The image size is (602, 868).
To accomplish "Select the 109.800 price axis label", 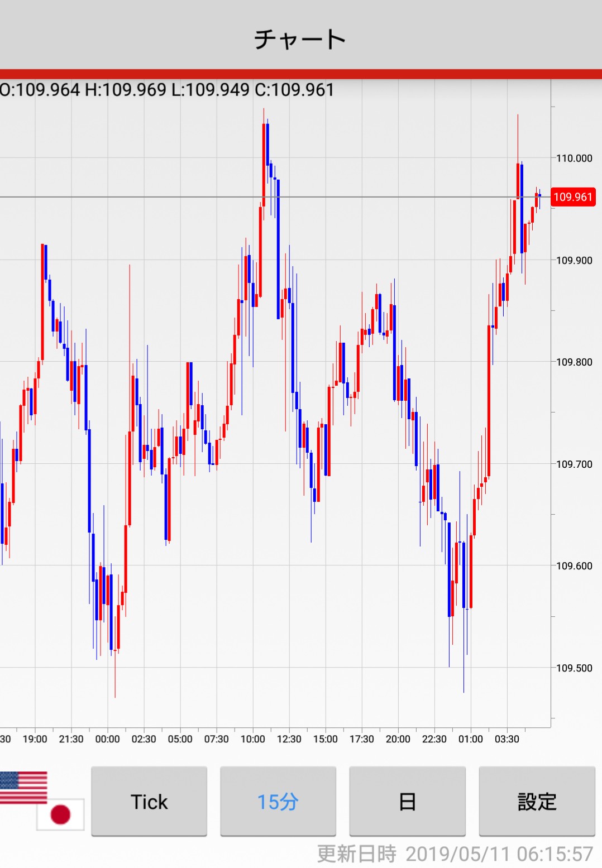I will (x=574, y=362).
